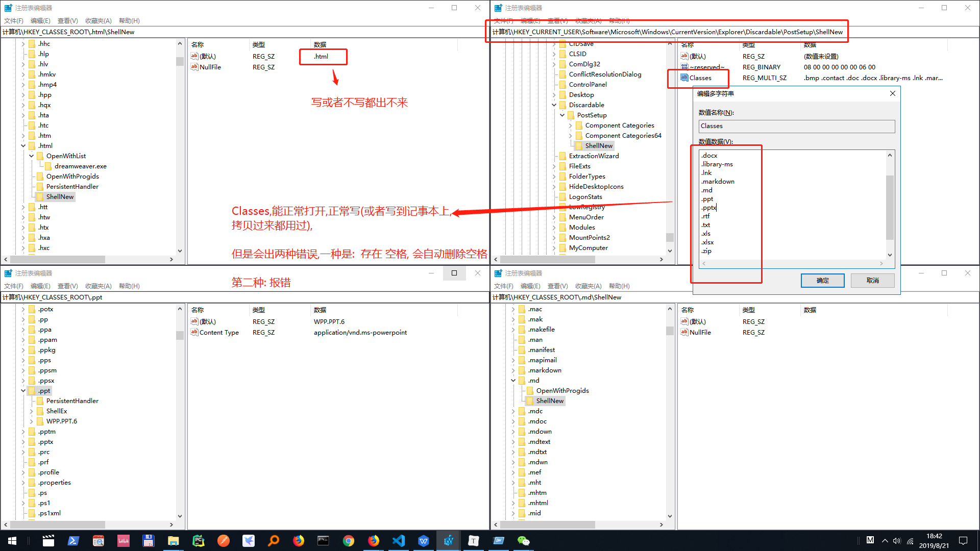Collapse the Discardable key
The width and height of the screenshot is (980, 551).
554,105
